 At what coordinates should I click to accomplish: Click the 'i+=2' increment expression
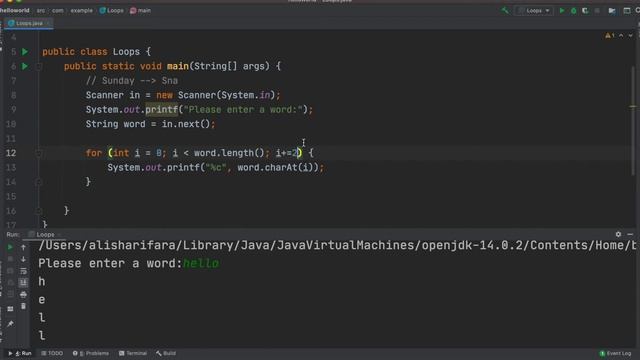(288, 153)
